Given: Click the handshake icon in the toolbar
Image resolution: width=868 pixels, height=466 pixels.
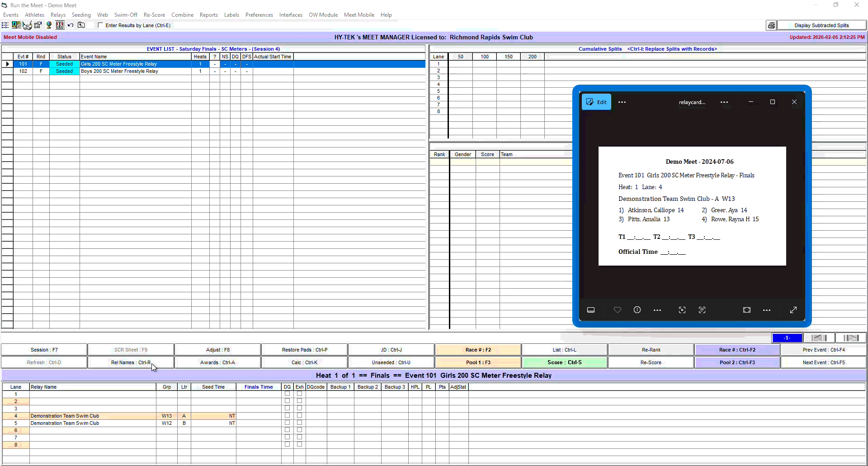Looking at the screenshot, I should click(x=27, y=25).
